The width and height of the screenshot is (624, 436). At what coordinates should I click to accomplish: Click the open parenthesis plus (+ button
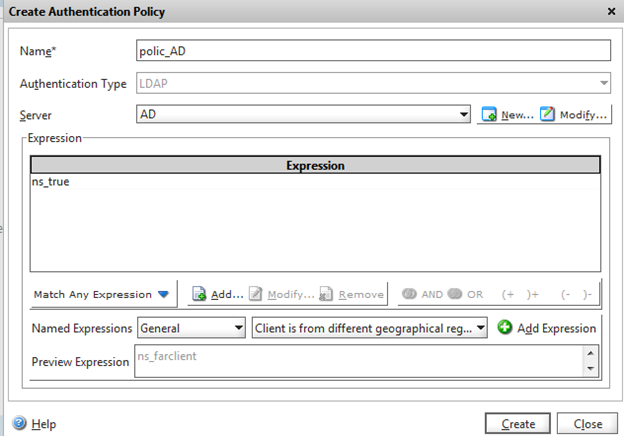click(508, 294)
